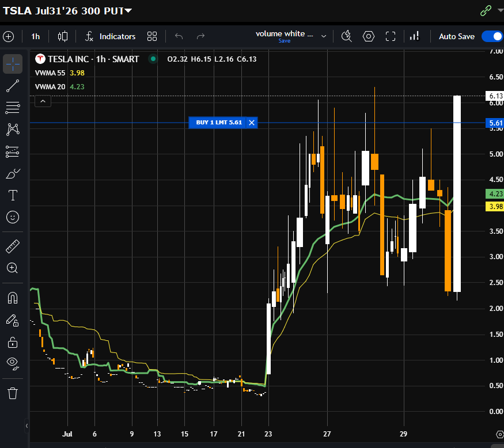Screen dimensions: 504x448
Task: Click Save under layout name
Action: [x=285, y=41]
